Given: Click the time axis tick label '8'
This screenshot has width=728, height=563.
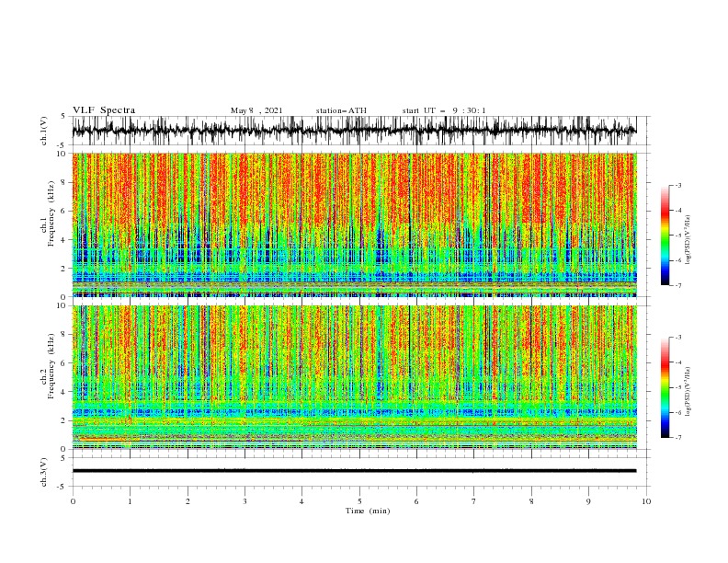Looking at the screenshot, I should (x=531, y=501).
